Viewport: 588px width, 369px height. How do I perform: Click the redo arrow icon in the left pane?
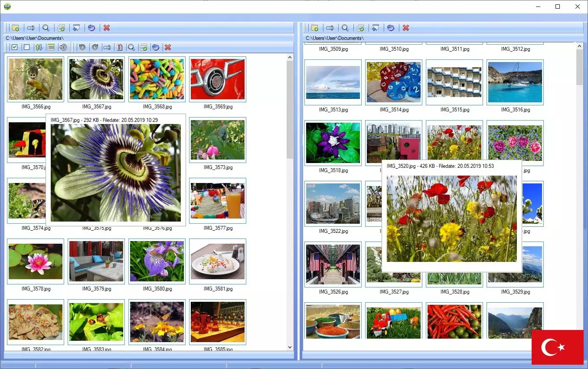point(94,47)
